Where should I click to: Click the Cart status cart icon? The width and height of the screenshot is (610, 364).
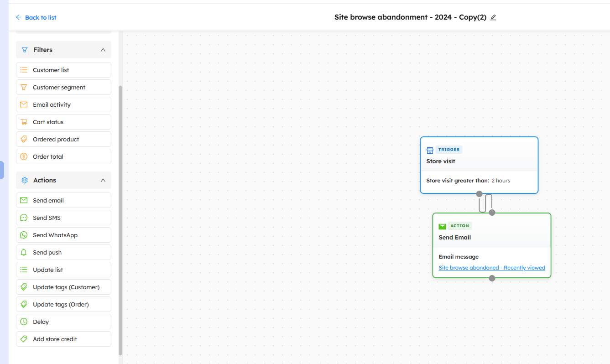tap(24, 122)
